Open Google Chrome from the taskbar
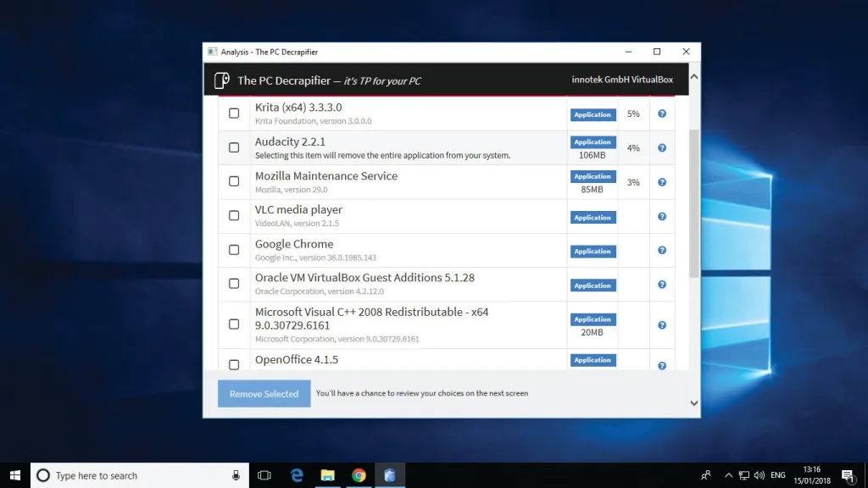 click(x=359, y=475)
